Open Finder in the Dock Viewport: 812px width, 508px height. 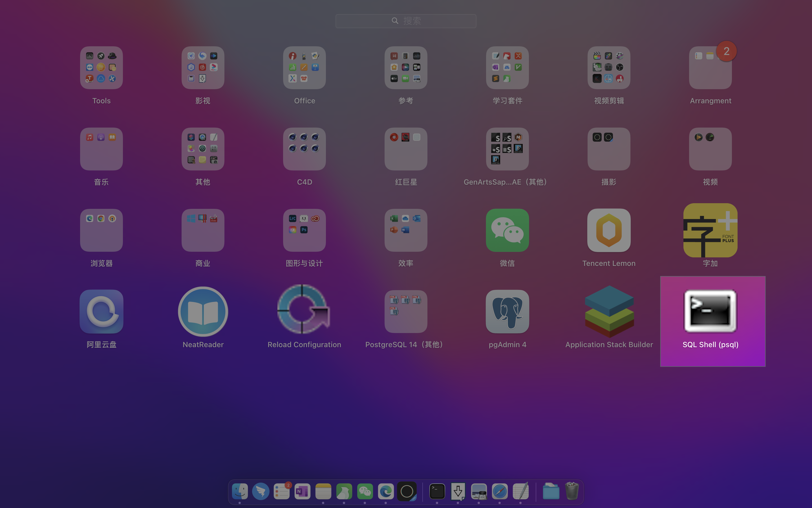240,491
